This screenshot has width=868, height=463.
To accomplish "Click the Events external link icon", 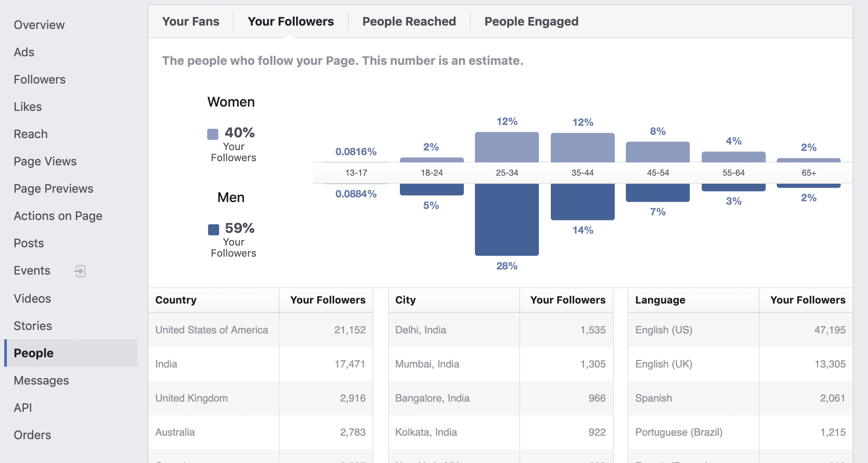I will (80, 271).
